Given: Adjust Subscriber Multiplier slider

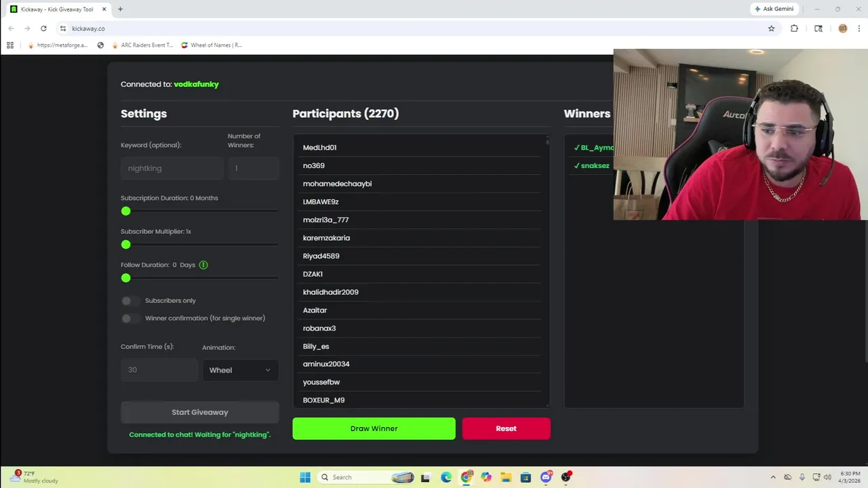Looking at the screenshot, I should click(199, 245).
